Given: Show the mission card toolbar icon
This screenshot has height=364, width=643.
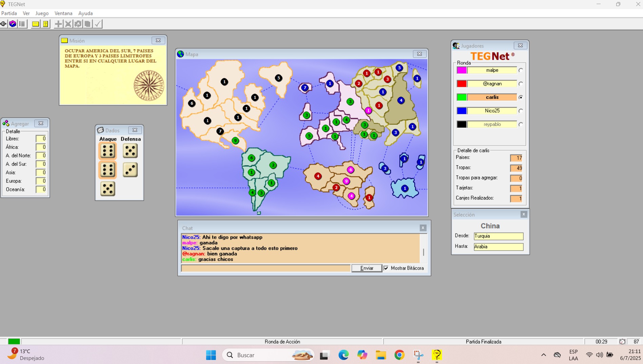Looking at the screenshot, I should 35,24.
